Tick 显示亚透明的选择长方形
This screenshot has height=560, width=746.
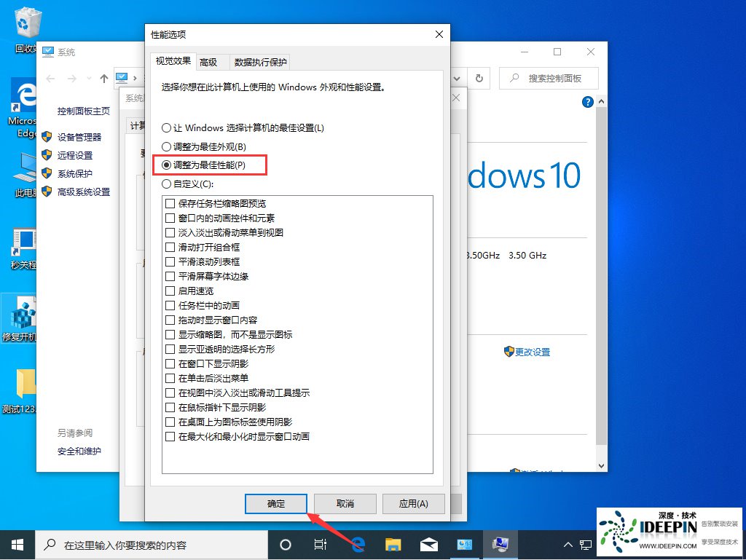point(170,349)
